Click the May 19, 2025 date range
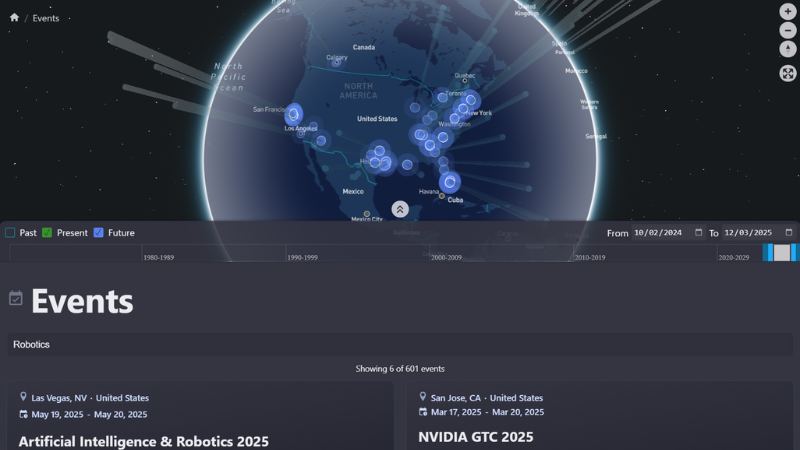This screenshot has width=800, height=450. pyautogui.click(x=89, y=415)
